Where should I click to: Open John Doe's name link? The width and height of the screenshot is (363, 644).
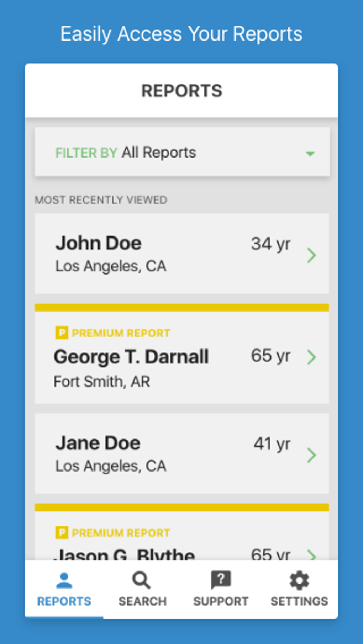click(x=99, y=243)
